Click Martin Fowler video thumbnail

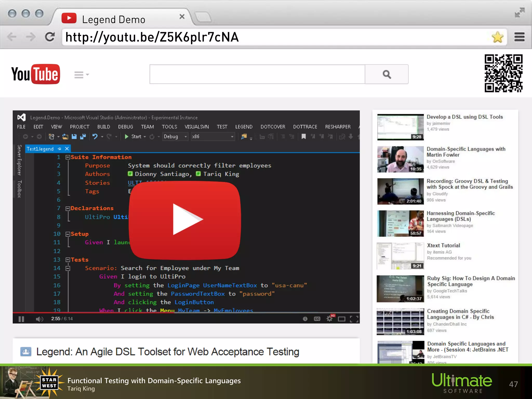click(400, 159)
